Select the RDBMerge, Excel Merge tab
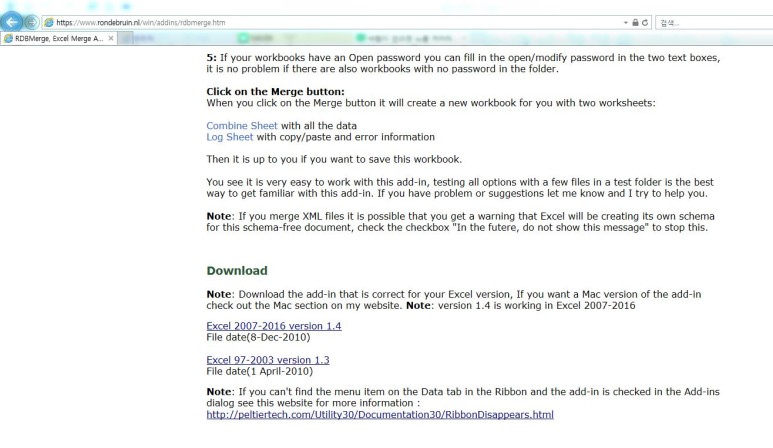Image resolution: width=773 pixels, height=448 pixels. point(59,38)
